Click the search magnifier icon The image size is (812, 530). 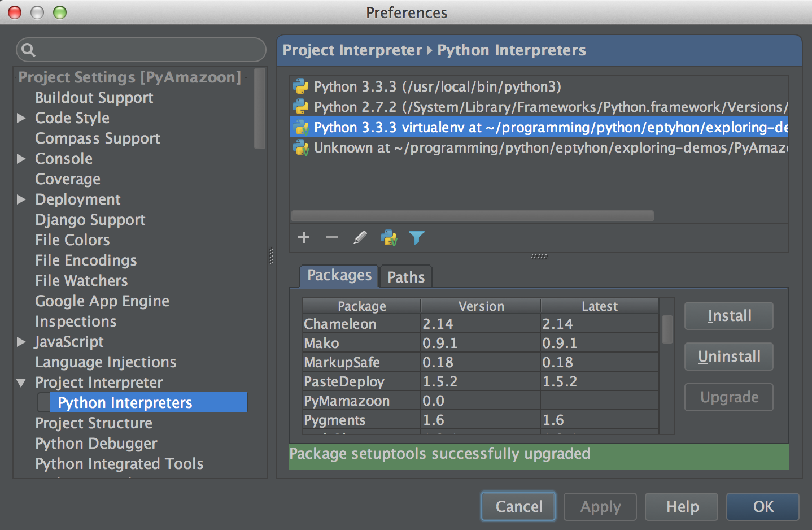(x=28, y=50)
